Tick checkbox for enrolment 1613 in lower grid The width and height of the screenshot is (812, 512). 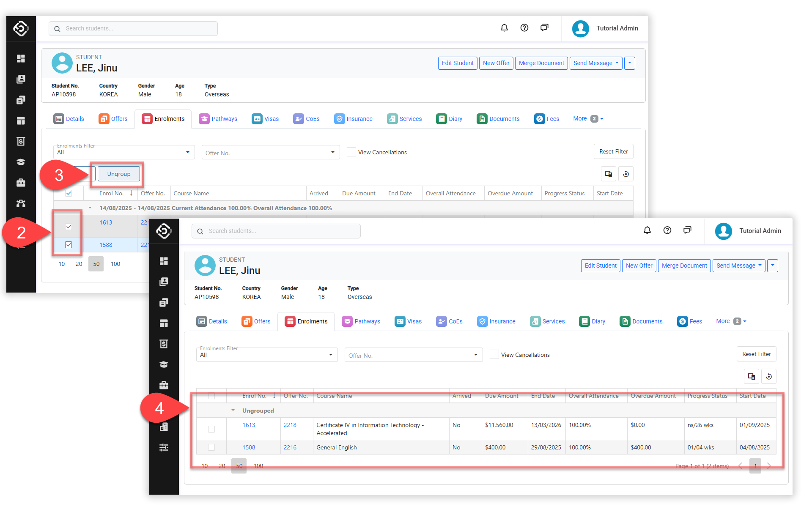point(211,429)
